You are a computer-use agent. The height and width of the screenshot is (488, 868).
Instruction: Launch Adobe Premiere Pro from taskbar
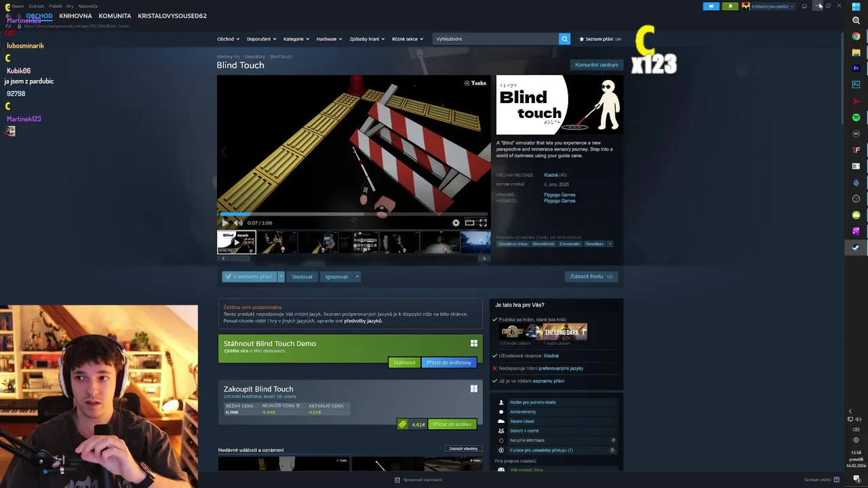tap(856, 68)
